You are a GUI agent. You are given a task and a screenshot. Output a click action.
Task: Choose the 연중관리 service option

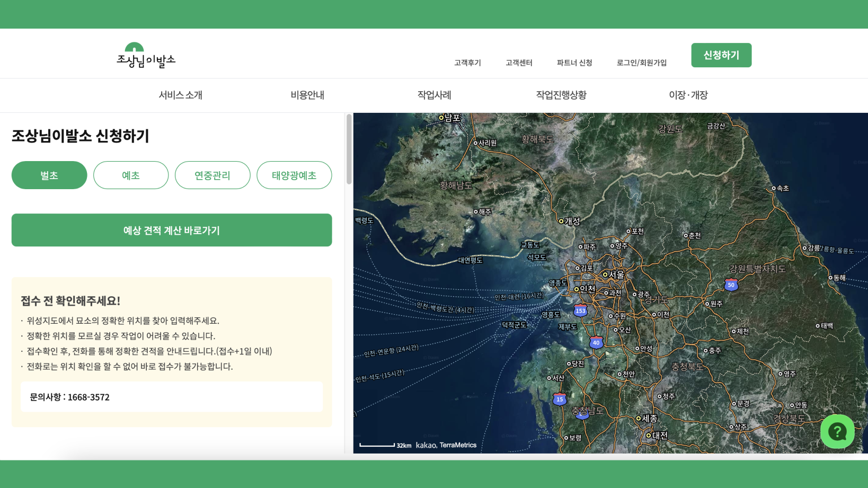212,175
